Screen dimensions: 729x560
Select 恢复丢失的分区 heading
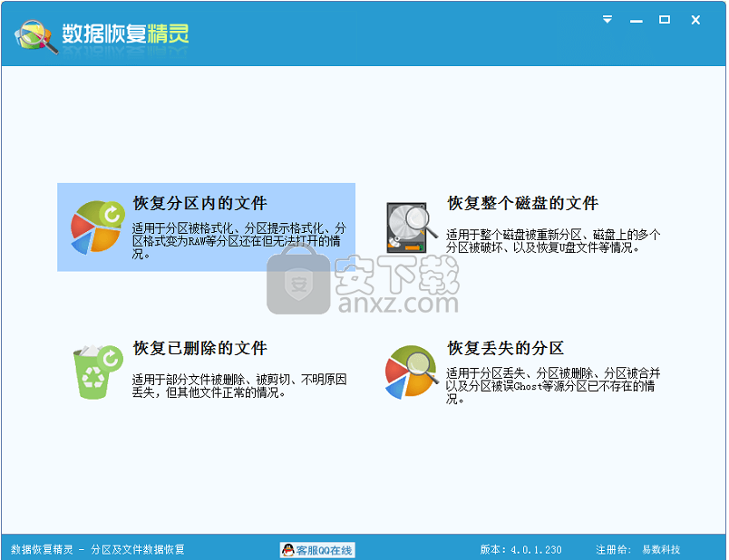505,348
